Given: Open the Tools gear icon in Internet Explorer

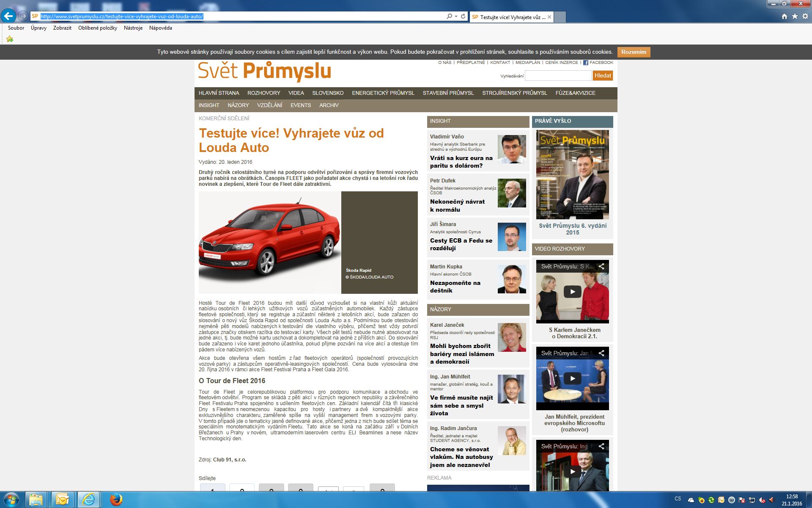Looking at the screenshot, I should click(805, 17).
